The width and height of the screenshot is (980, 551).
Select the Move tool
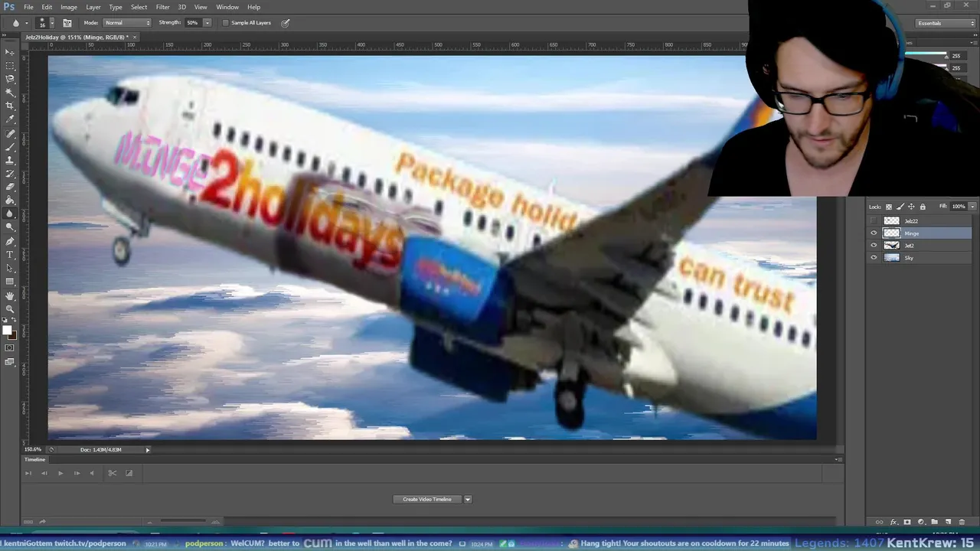(10, 52)
